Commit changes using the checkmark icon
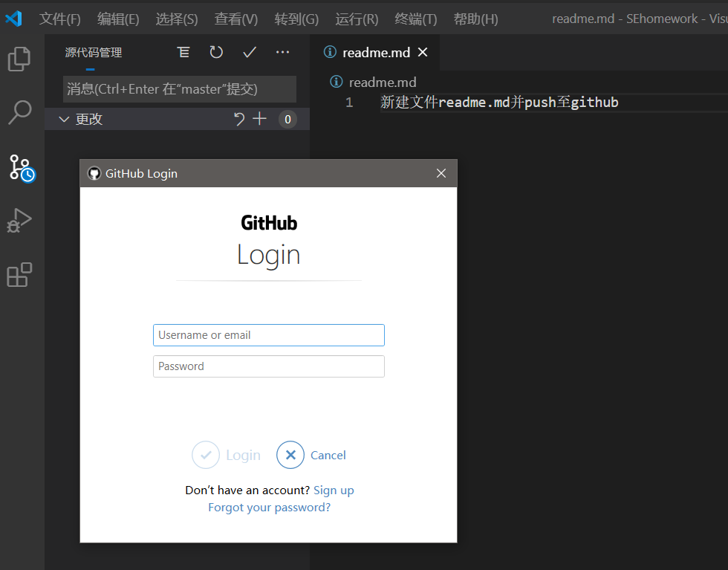728x570 pixels. tap(249, 52)
